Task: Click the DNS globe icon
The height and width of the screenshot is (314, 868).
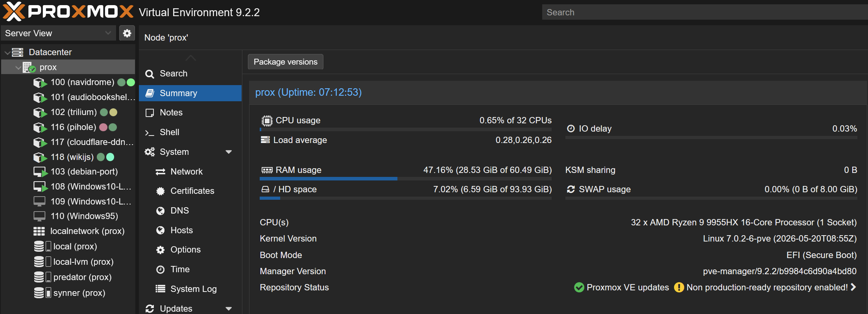Action: pyautogui.click(x=160, y=211)
